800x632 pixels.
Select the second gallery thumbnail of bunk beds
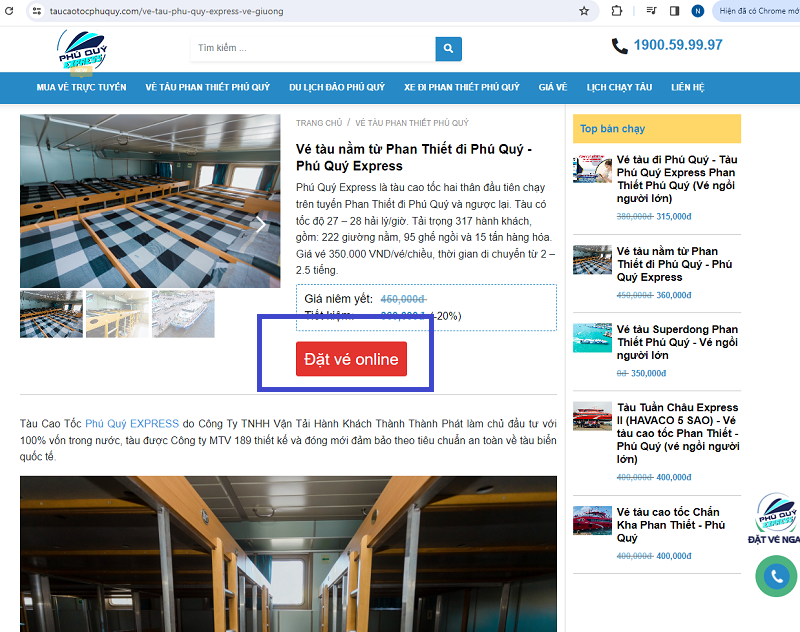point(117,314)
